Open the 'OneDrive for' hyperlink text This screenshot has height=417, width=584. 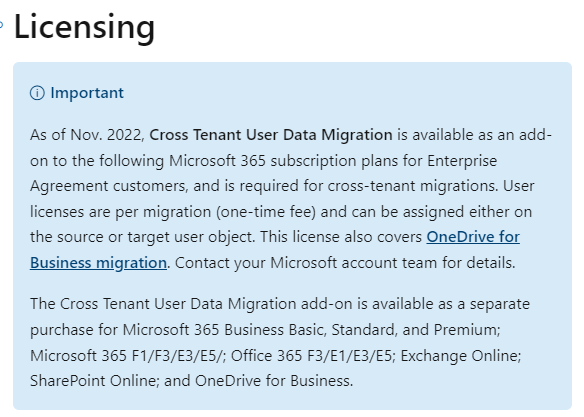[473, 237]
